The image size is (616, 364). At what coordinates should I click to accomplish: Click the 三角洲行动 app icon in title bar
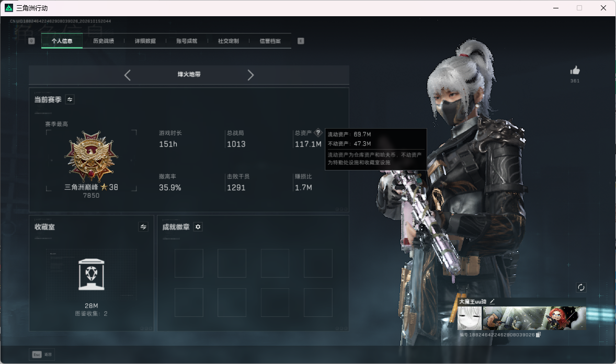click(9, 8)
